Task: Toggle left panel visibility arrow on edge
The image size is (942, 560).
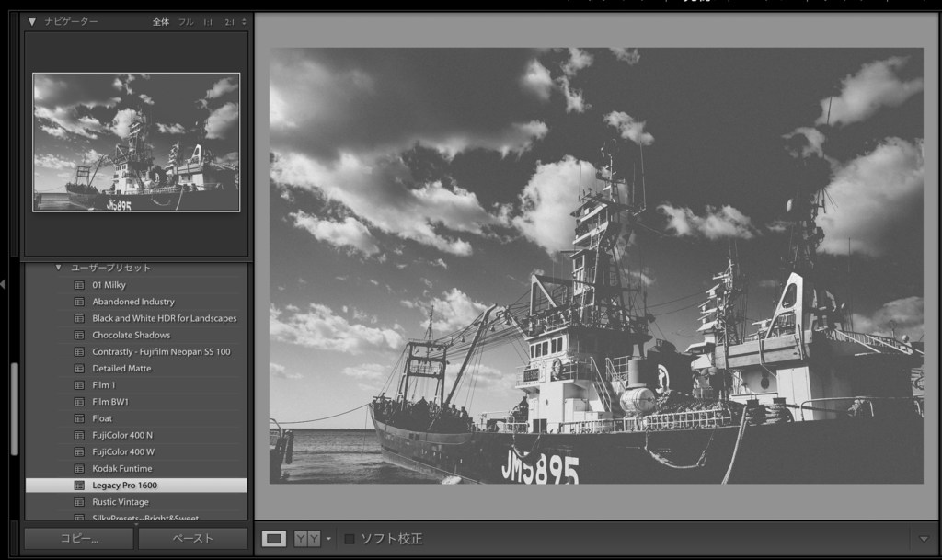Action: point(3,284)
